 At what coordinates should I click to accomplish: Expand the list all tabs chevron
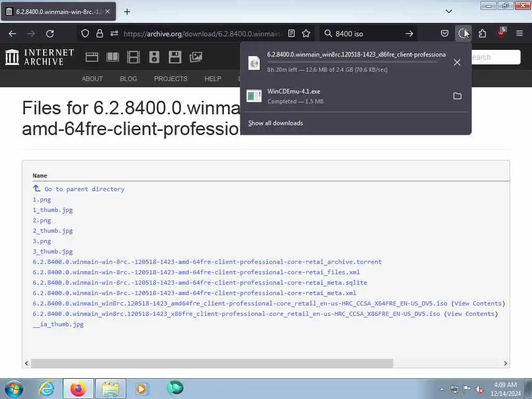coord(448,11)
